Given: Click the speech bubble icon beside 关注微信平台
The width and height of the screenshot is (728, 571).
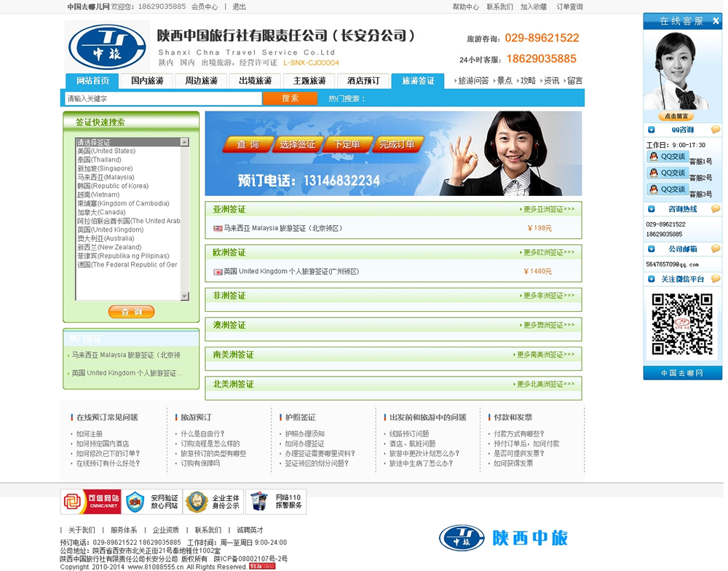Looking at the screenshot, I should click(716, 278).
